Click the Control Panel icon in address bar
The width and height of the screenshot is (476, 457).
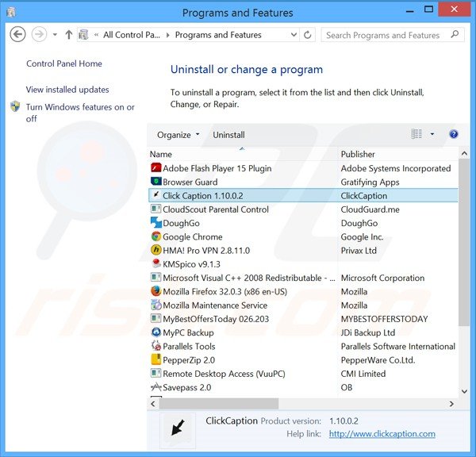pyautogui.click(x=83, y=35)
